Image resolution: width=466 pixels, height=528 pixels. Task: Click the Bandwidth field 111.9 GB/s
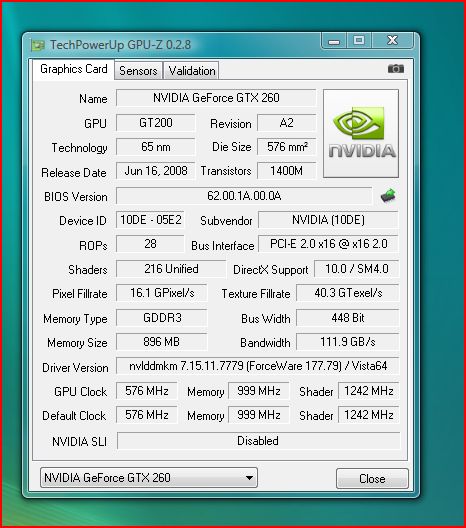point(348,342)
